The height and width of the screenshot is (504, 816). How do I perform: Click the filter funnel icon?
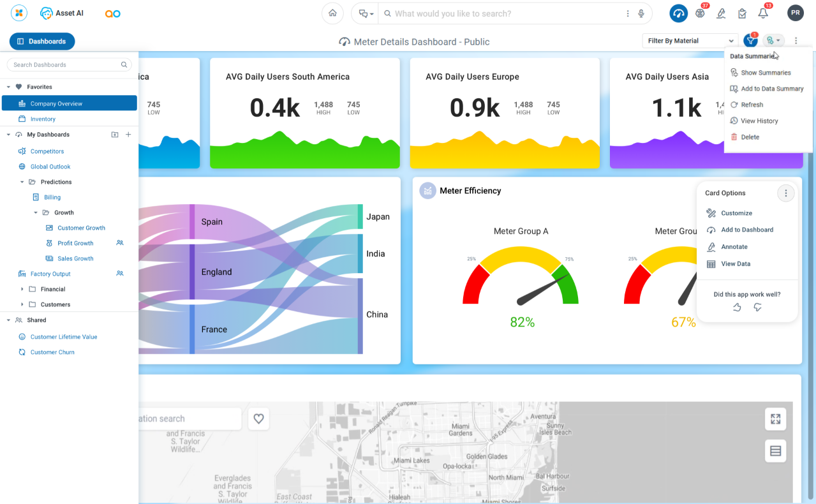click(x=750, y=41)
